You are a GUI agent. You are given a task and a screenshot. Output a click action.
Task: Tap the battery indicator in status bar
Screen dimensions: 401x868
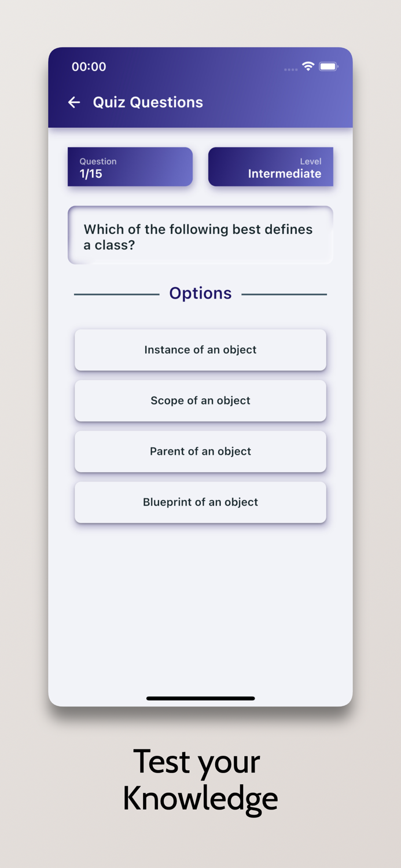(x=328, y=67)
